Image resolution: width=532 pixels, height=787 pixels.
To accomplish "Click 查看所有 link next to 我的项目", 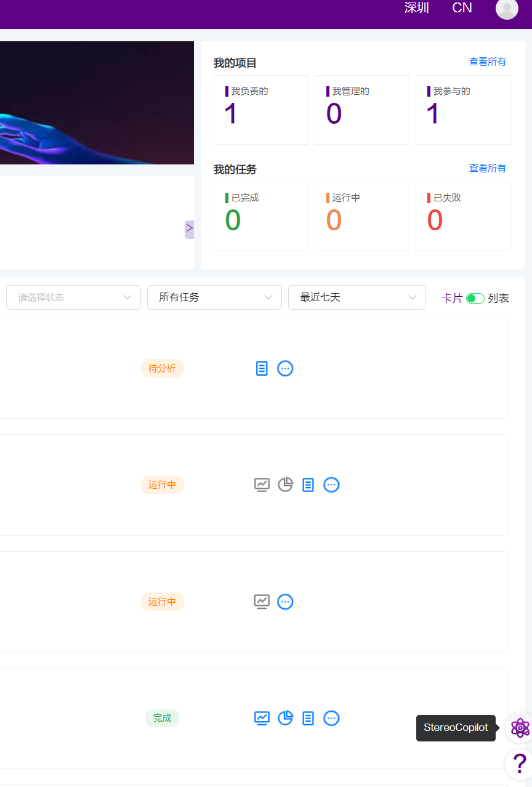I will [487, 62].
